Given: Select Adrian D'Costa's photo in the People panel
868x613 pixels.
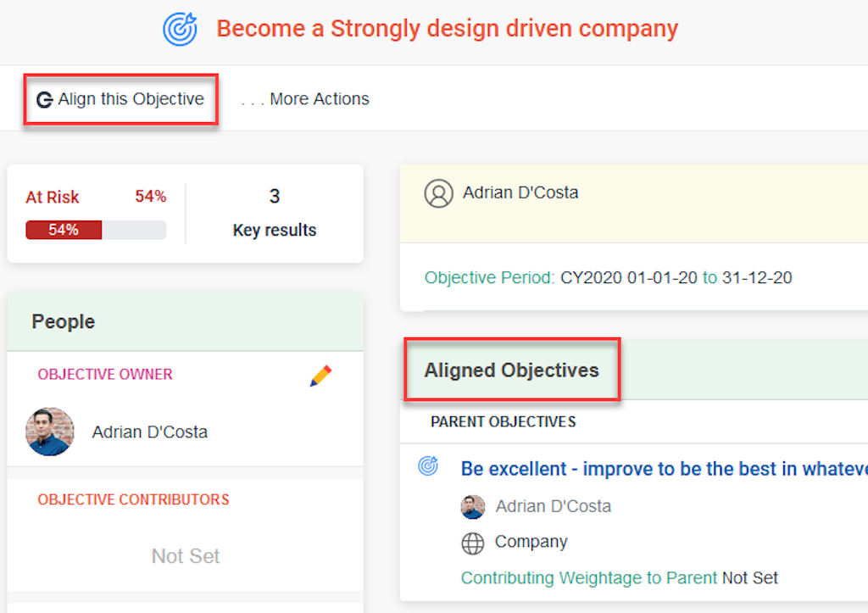Looking at the screenshot, I should pos(49,431).
